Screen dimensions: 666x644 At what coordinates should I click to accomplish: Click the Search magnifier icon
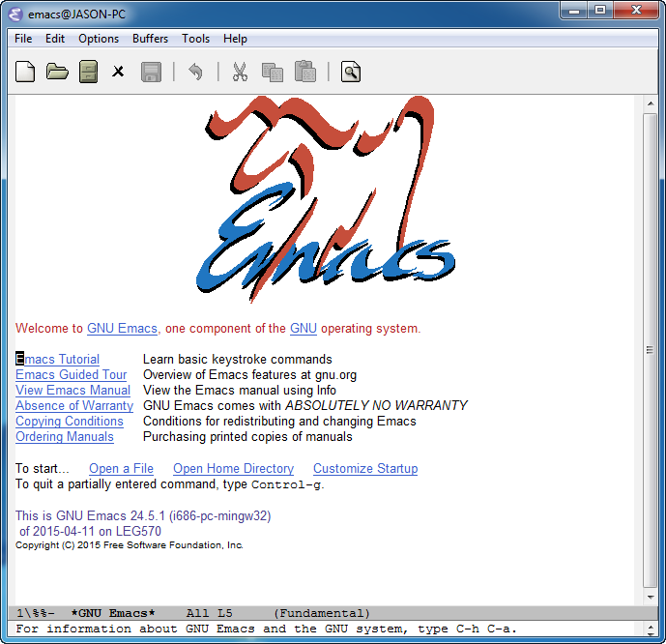351,72
